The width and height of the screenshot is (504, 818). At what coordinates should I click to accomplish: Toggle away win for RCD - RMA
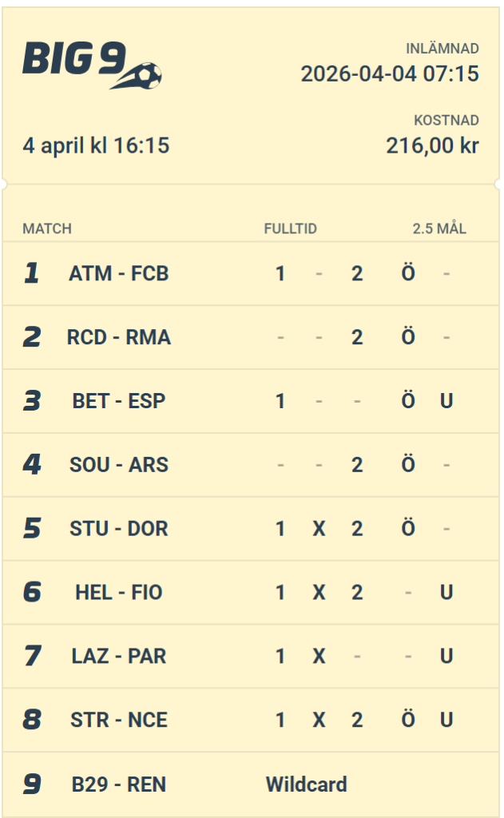click(x=357, y=338)
